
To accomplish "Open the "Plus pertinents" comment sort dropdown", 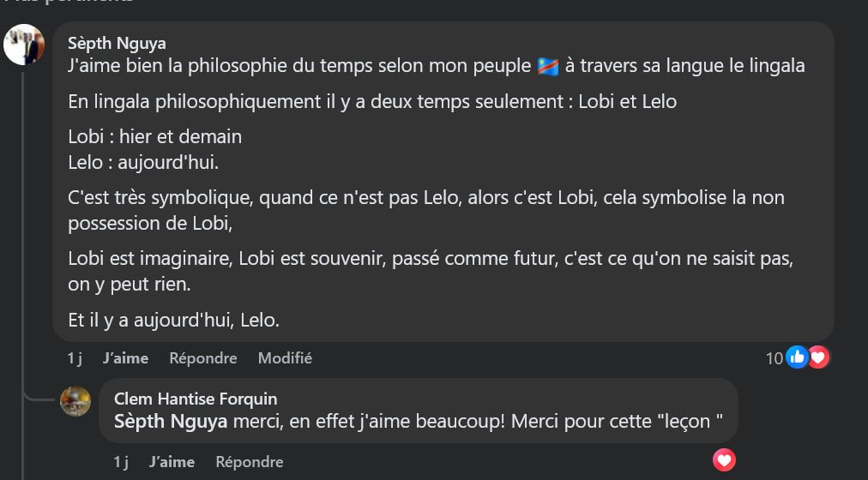I will coord(69,3).
